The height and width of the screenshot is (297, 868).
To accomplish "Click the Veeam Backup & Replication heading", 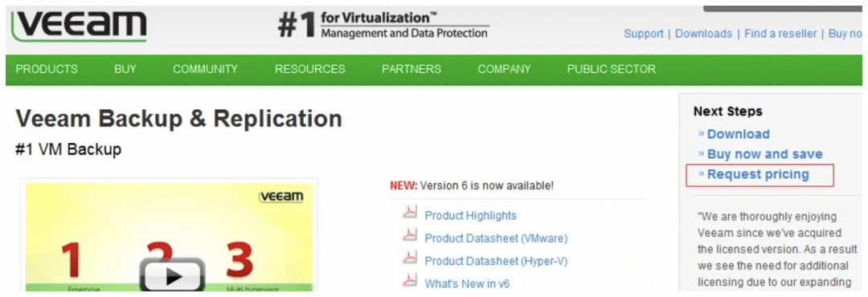I will point(178,118).
